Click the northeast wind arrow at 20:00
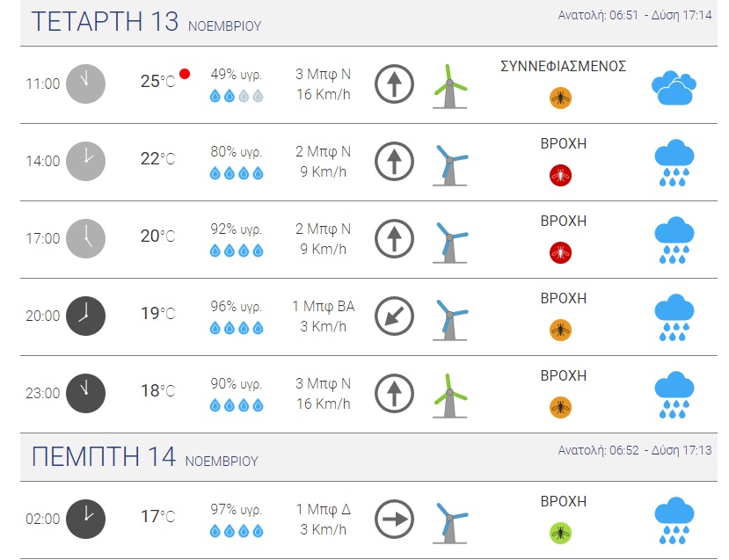 (394, 316)
